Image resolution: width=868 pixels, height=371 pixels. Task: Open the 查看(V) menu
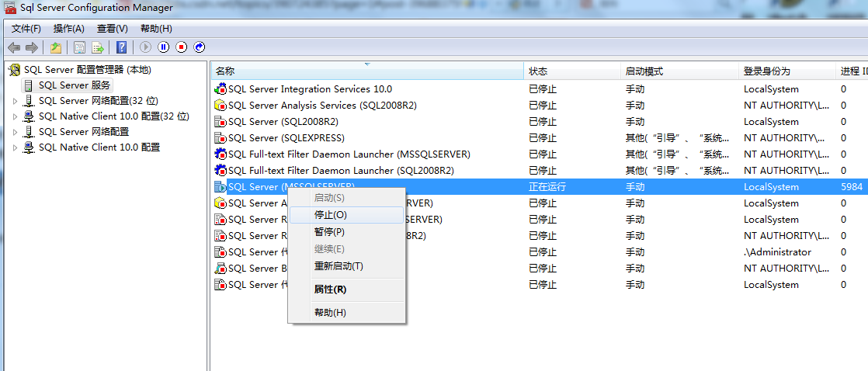[112, 29]
